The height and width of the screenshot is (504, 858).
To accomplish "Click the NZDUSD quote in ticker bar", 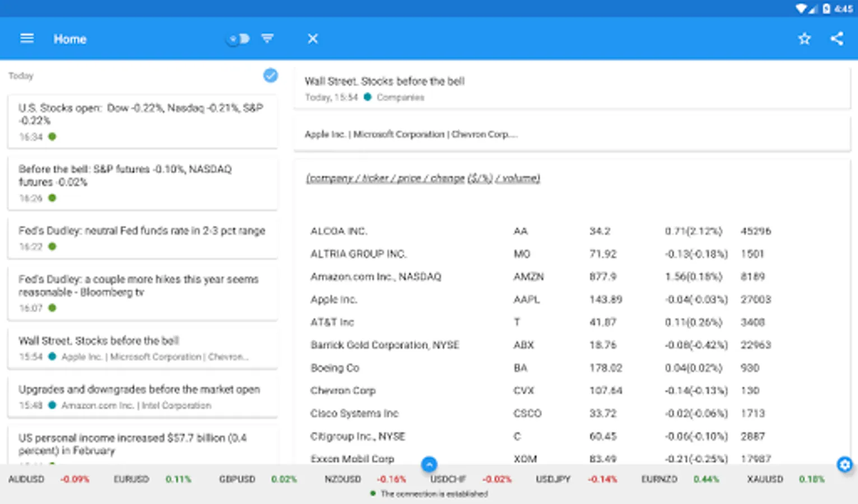I will (x=365, y=479).
